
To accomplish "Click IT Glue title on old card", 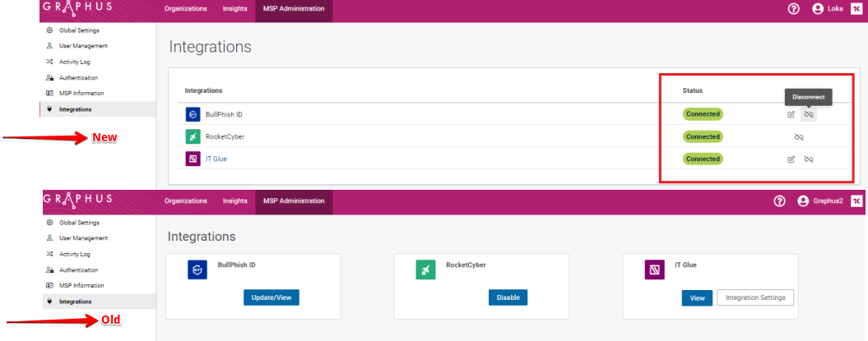I will (685, 265).
